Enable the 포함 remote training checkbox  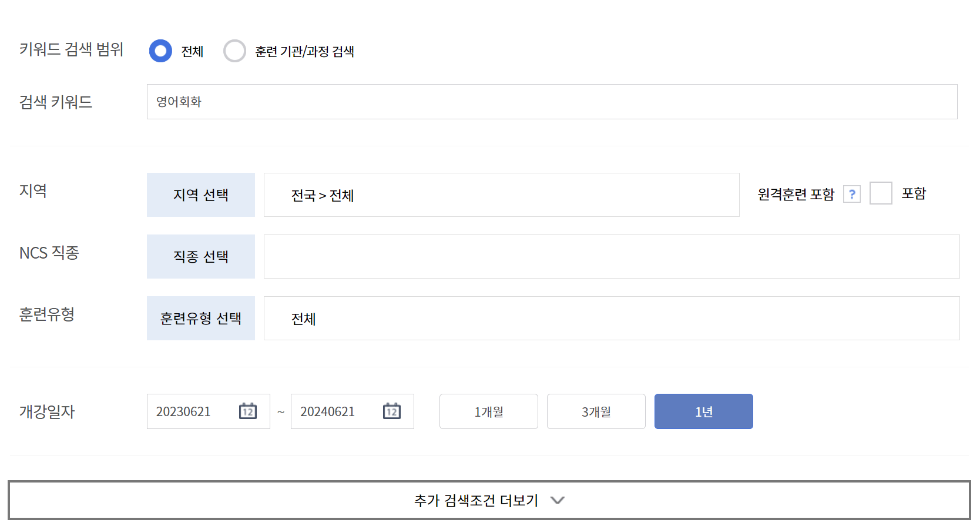(881, 193)
